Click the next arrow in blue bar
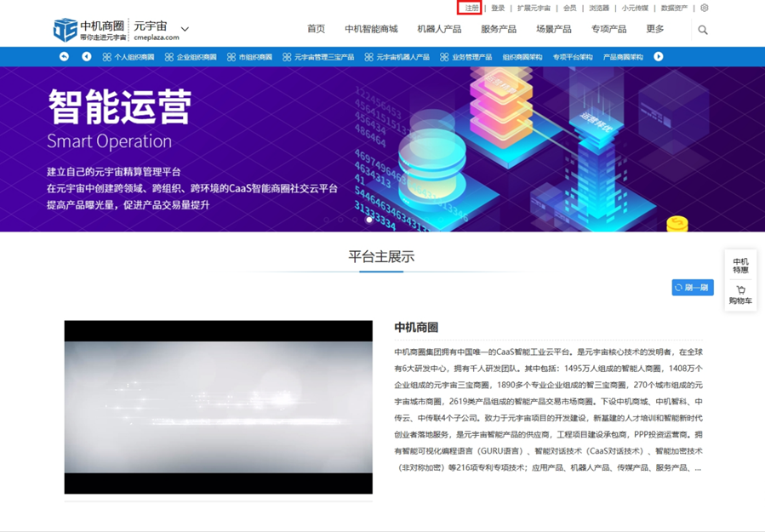The image size is (765, 532). coord(658,57)
